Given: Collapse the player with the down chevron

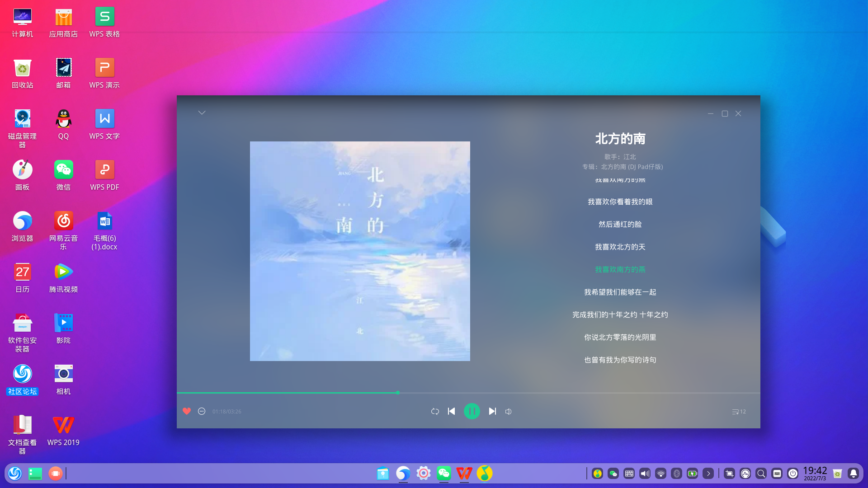Looking at the screenshot, I should 202,113.
